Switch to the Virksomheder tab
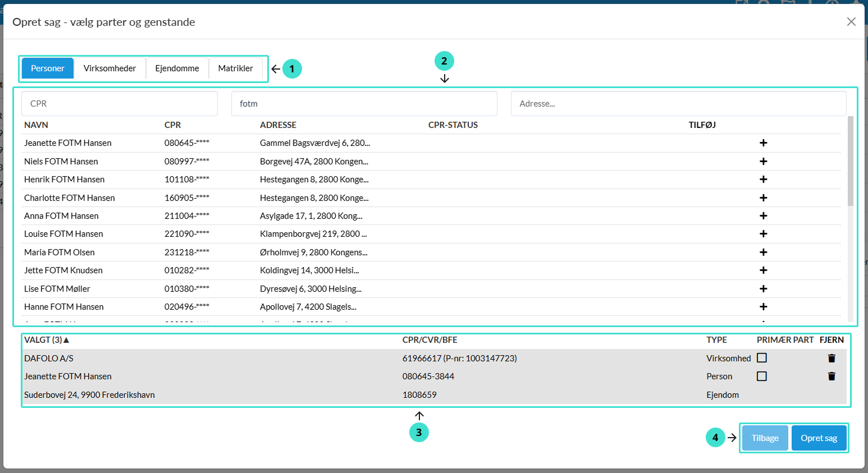 pyautogui.click(x=109, y=68)
